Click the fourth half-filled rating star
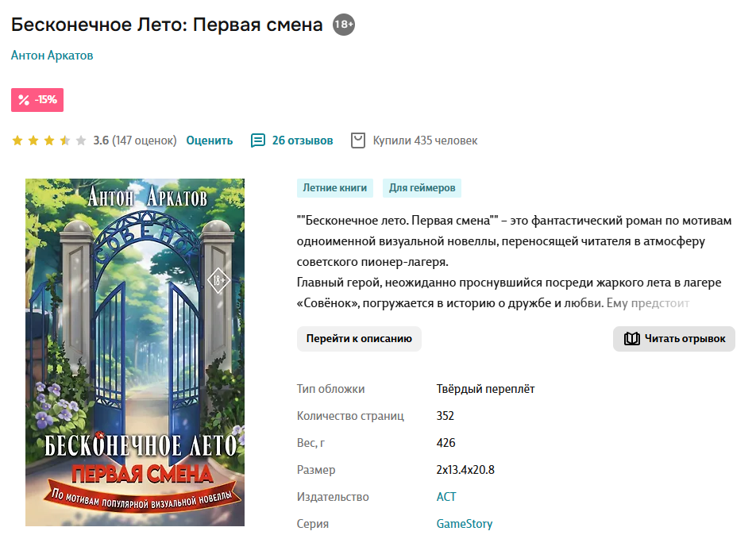The image size is (756, 535). [65, 140]
